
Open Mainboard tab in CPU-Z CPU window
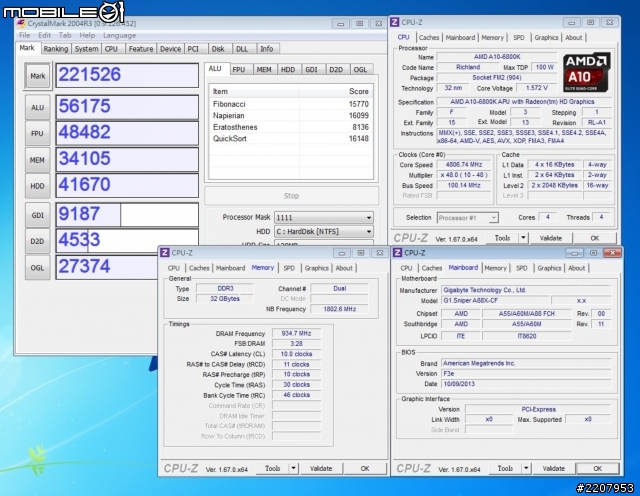click(460, 38)
